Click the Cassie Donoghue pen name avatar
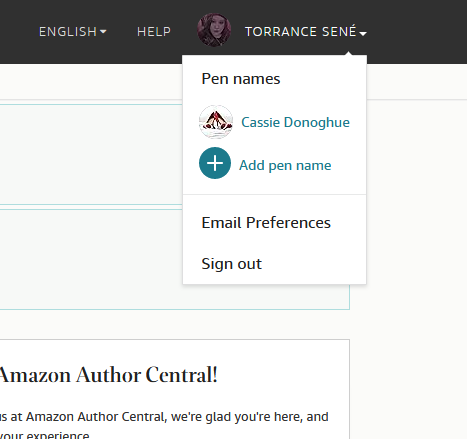The height and width of the screenshot is (439, 467). (x=216, y=122)
